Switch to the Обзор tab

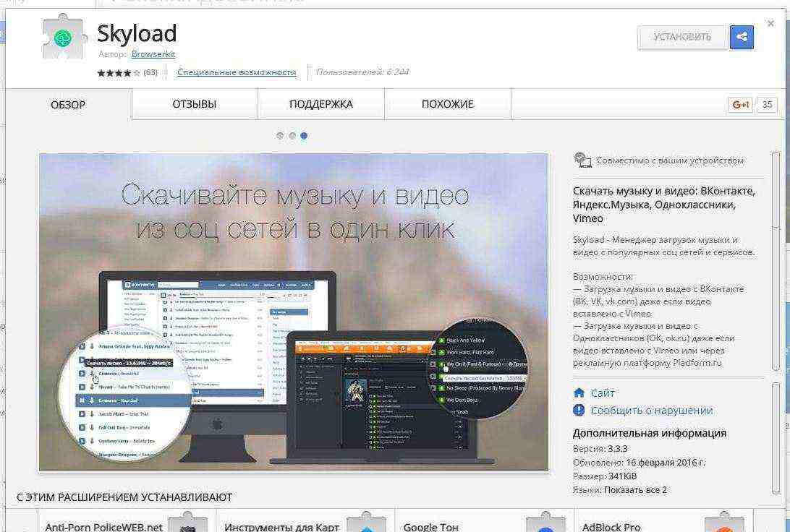click(x=68, y=105)
